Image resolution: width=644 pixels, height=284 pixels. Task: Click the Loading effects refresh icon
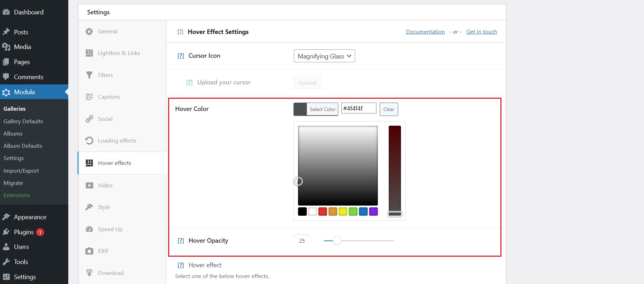[89, 140]
